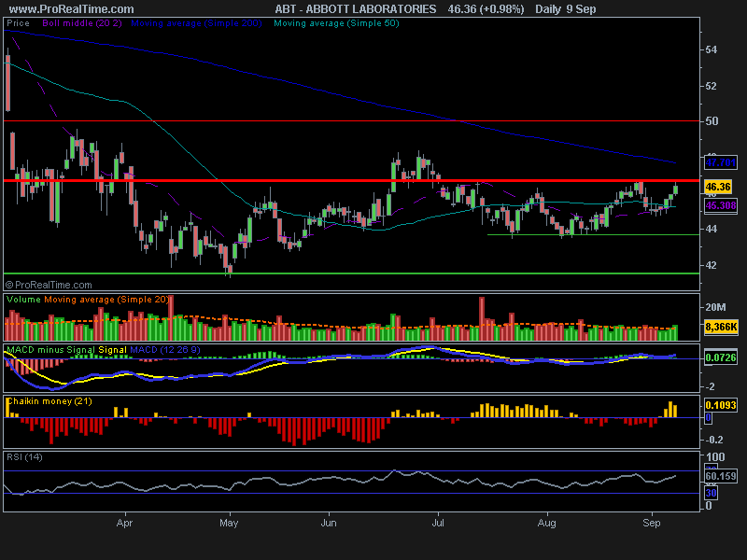747x560 pixels.
Task: Click the yellow Signal legend label
Action: tap(112, 350)
